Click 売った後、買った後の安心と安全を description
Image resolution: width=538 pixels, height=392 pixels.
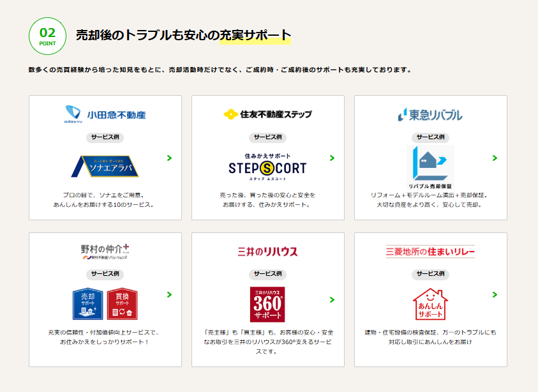(267, 200)
